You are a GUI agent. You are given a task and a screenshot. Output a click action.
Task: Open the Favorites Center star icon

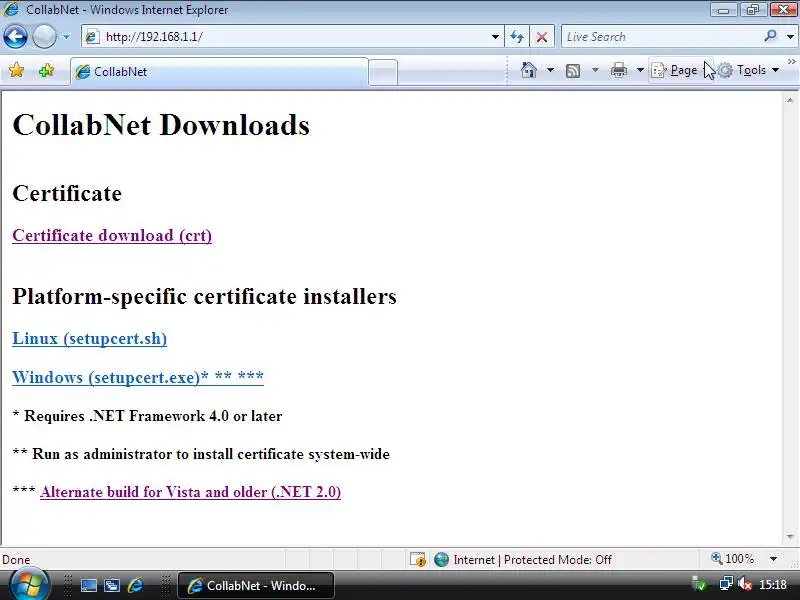17,70
